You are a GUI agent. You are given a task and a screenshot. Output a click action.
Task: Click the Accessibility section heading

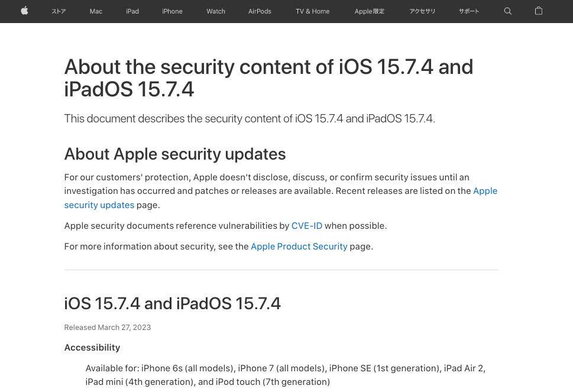[x=92, y=348]
